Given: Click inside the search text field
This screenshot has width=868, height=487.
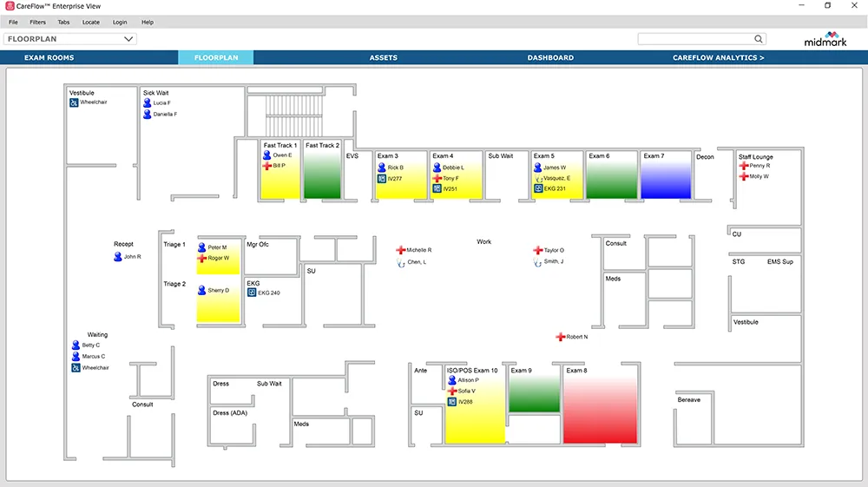Looking at the screenshot, I should point(694,39).
